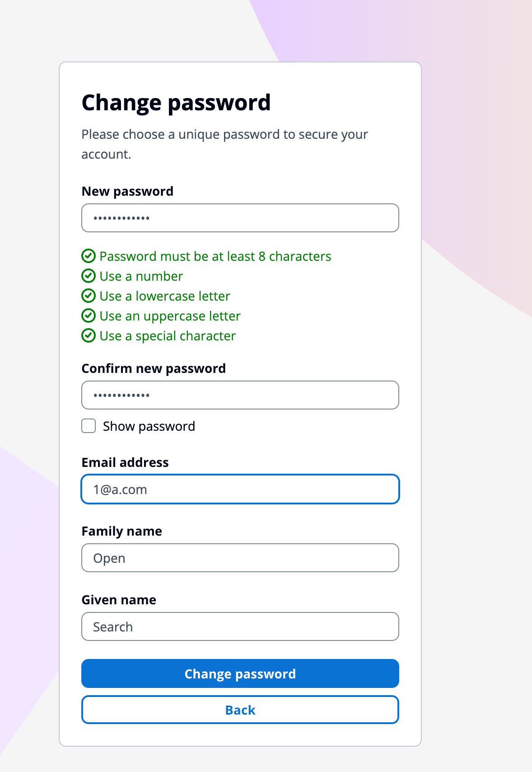
Task: Click into the Confirm new password field
Action: [240, 395]
